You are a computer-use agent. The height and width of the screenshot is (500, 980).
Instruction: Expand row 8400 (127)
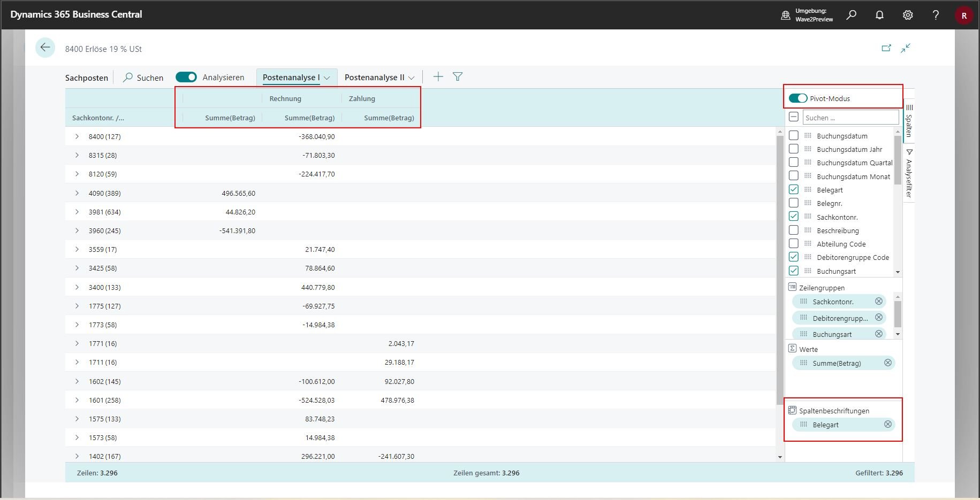[x=77, y=136]
